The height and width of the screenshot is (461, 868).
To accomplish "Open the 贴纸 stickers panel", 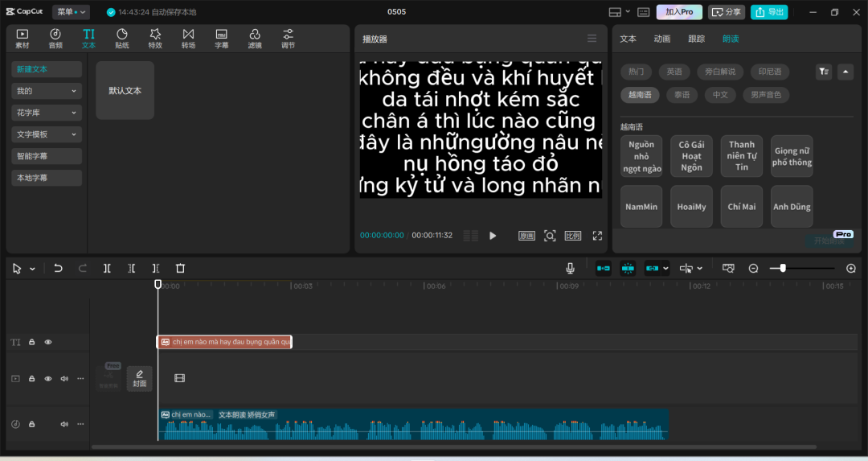I will 121,38.
